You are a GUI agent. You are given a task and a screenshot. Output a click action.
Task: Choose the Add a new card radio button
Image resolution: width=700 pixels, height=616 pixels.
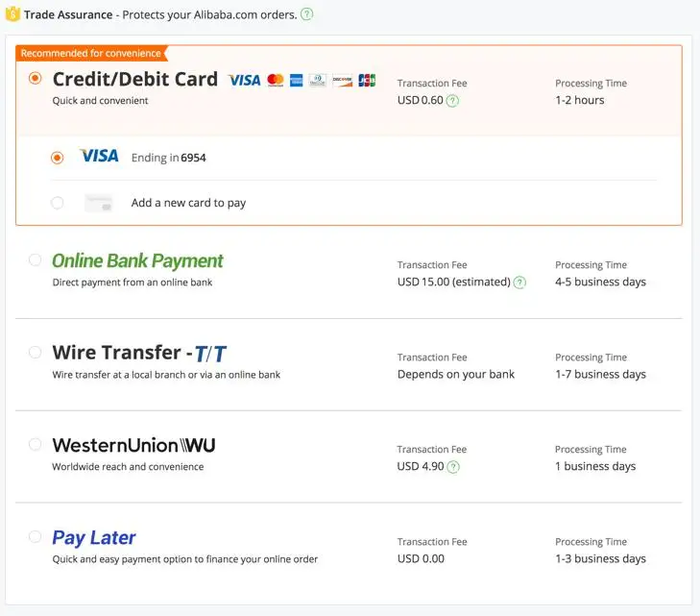[58, 203]
